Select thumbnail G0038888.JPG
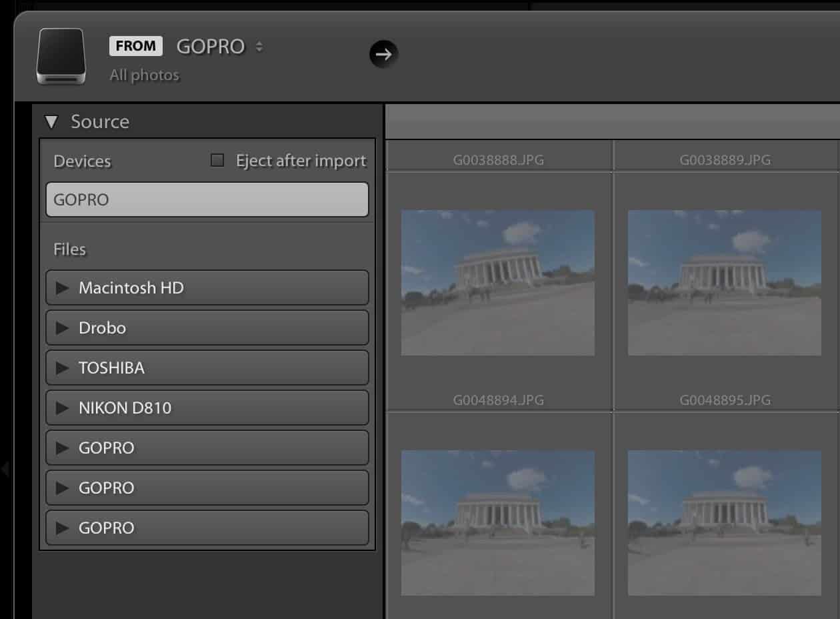 498,283
